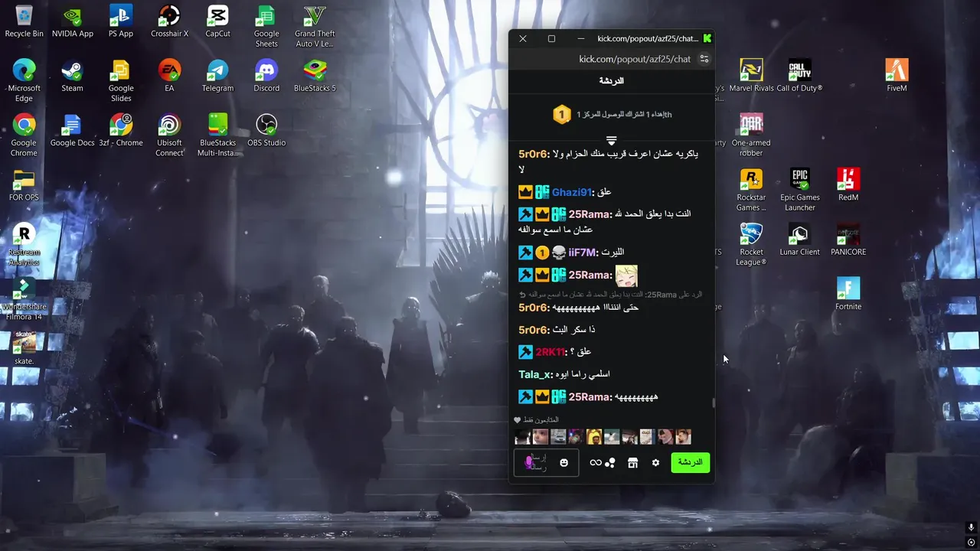Screen dimensions: 980x551
Task: Open chat settings gear icon
Action: [x=655, y=463]
